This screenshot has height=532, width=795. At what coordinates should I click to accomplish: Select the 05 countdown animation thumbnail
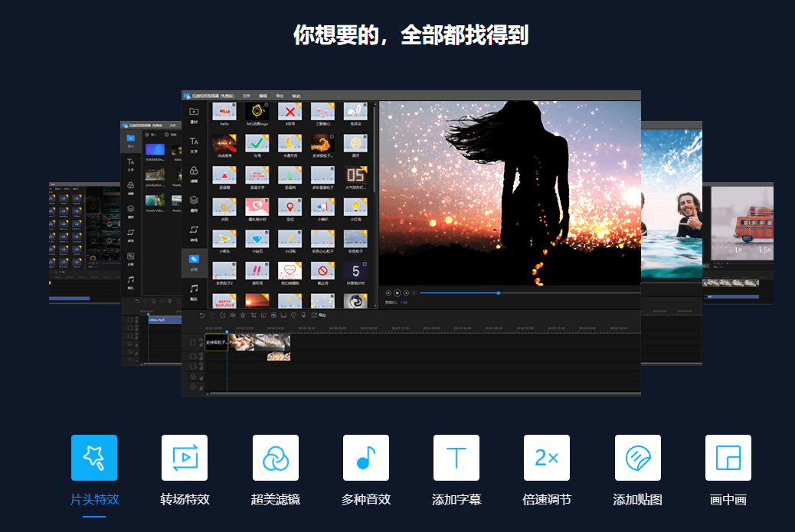[x=355, y=175]
